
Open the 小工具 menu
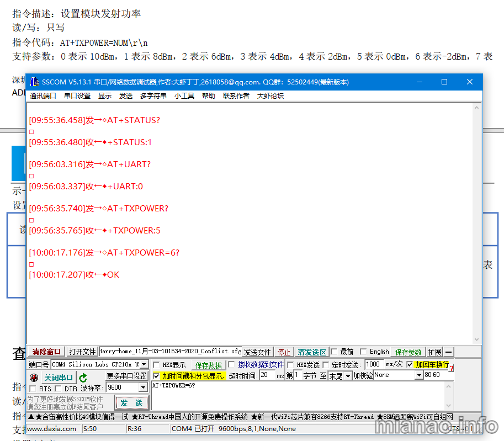(x=184, y=96)
